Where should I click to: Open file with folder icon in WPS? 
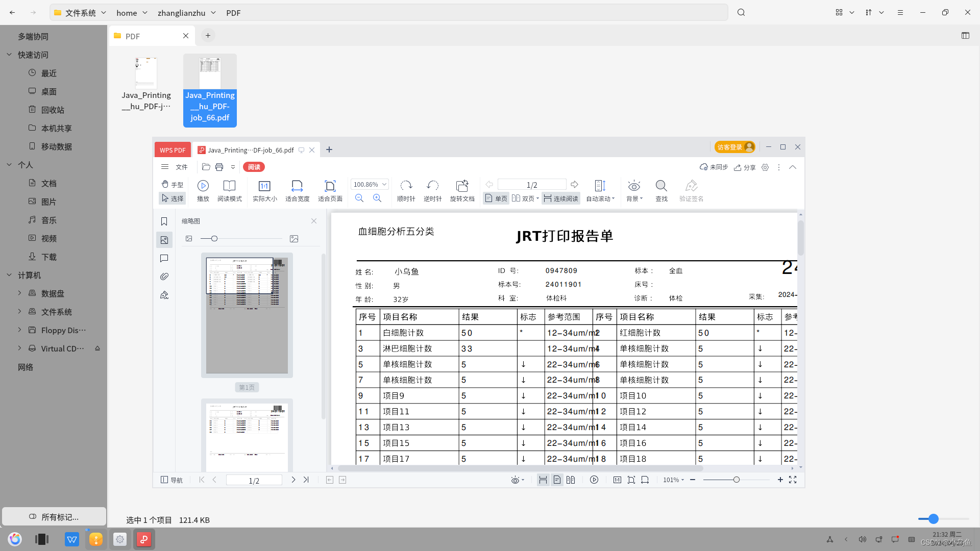(x=206, y=167)
